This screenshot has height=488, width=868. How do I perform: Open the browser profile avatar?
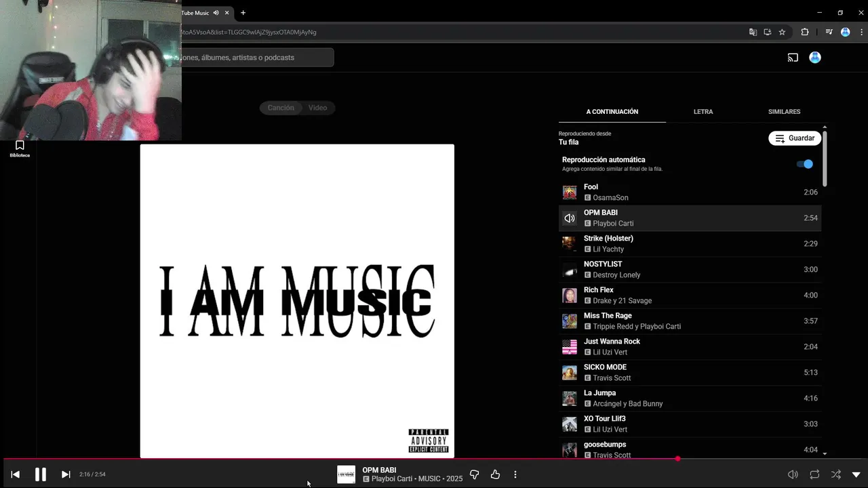pyautogui.click(x=845, y=32)
